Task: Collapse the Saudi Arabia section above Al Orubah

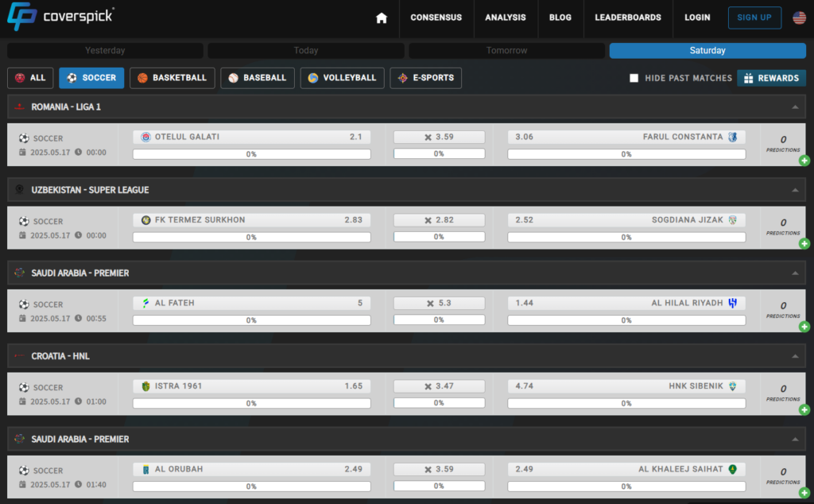Action: coord(795,439)
